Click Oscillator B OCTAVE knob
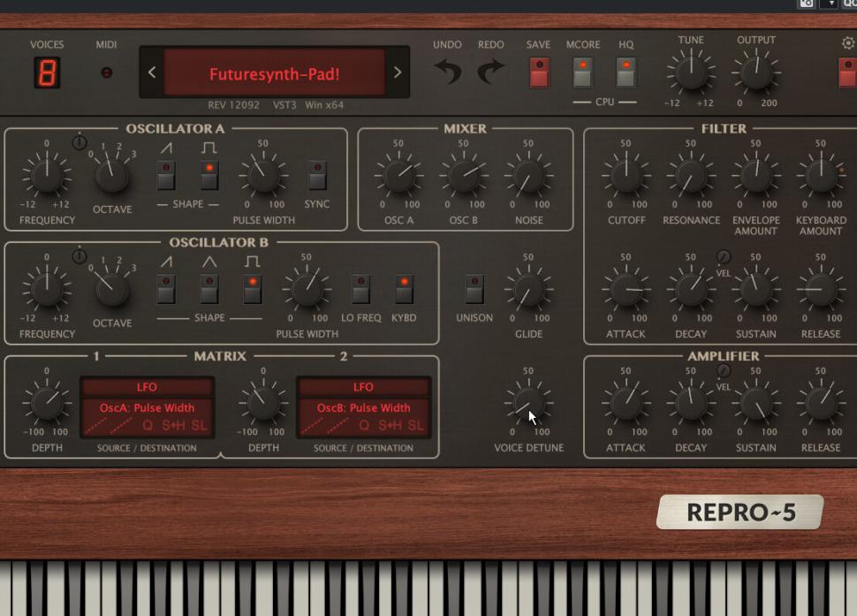Image resolution: width=857 pixels, height=616 pixels. click(x=112, y=289)
